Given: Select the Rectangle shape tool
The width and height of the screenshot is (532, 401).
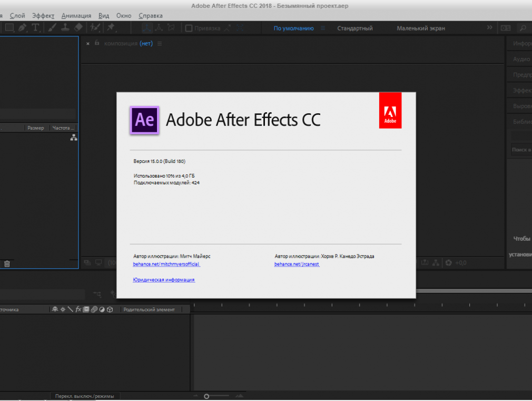Looking at the screenshot, I should (9, 28).
